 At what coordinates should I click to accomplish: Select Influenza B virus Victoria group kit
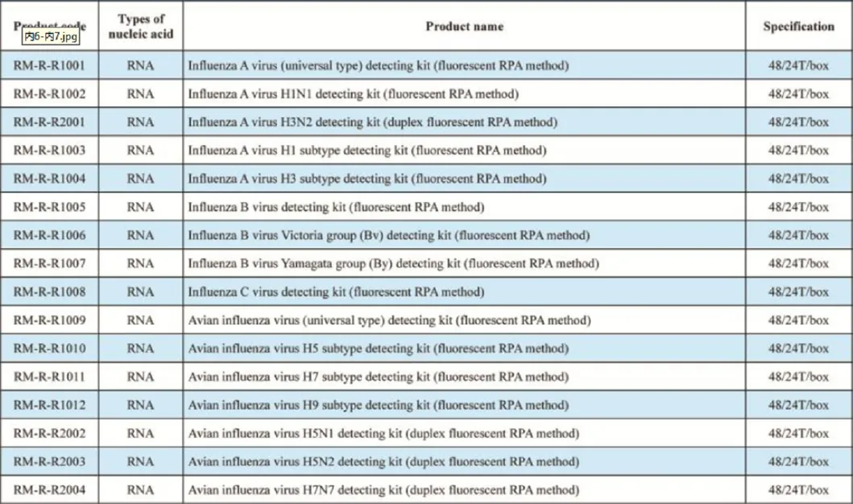coord(388,235)
